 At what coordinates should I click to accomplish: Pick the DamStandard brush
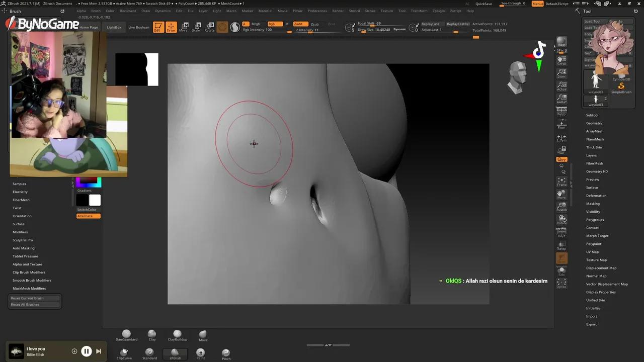point(126,335)
